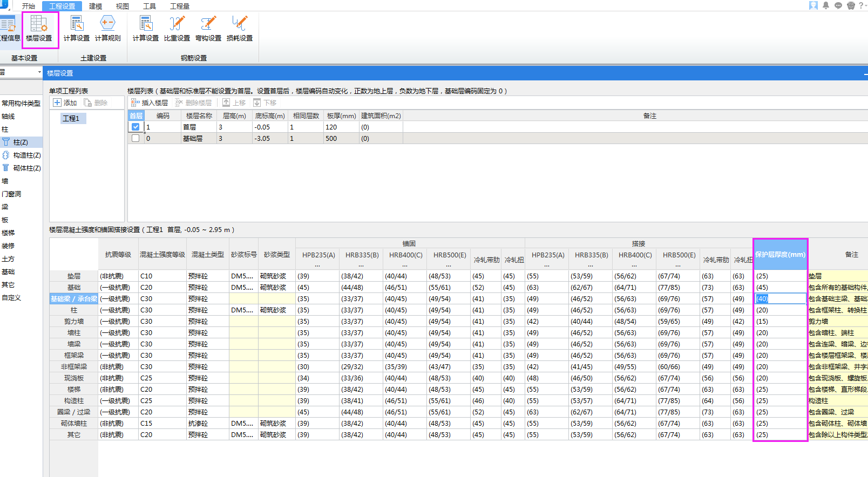Image resolution: width=868 pixels, height=477 pixels.
Task: Click 上移 to move floor up
Action: [234, 103]
